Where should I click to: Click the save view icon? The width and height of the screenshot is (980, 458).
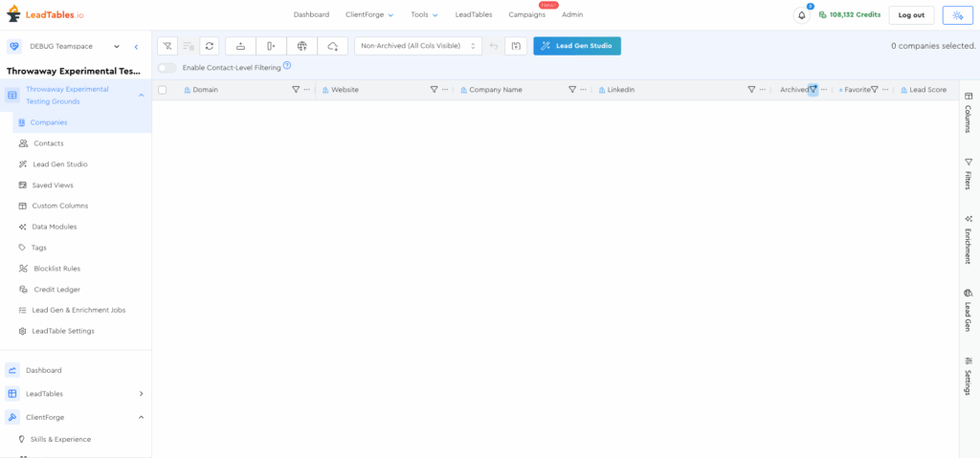[x=516, y=46]
